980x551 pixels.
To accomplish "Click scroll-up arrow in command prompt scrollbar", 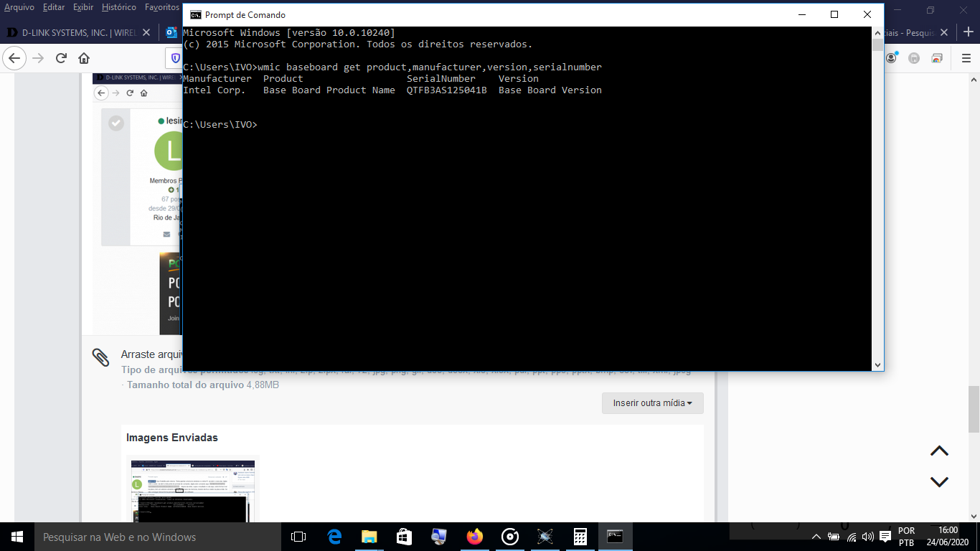I will click(x=877, y=33).
